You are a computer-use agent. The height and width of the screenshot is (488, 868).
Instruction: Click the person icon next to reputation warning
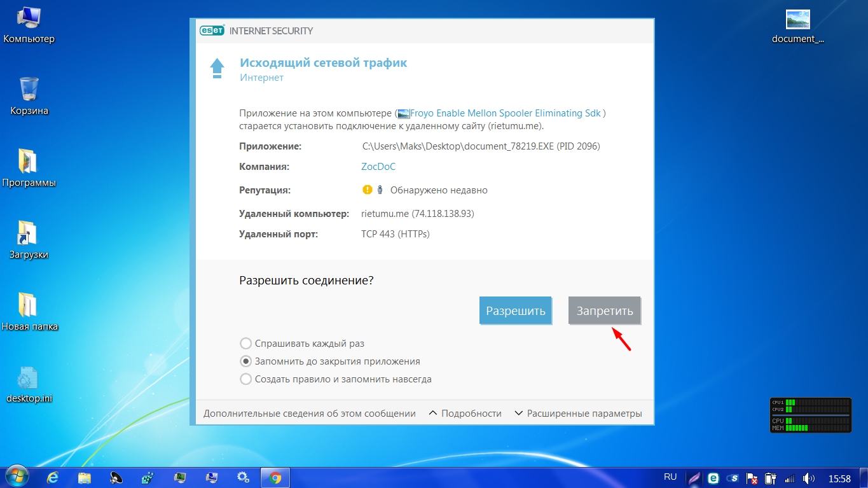click(x=380, y=190)
